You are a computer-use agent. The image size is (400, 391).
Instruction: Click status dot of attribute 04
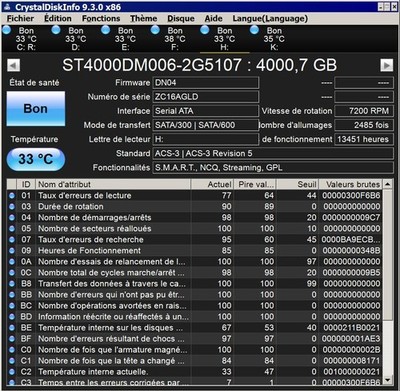click(12, 218)
